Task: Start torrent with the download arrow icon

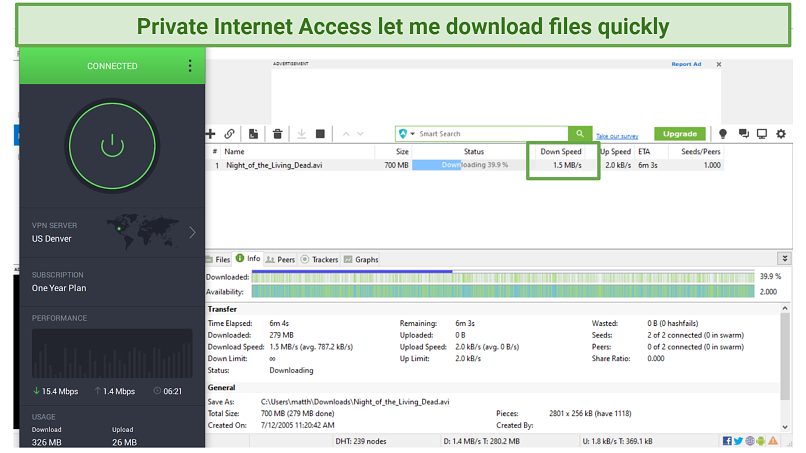Action: pos(302,134)
